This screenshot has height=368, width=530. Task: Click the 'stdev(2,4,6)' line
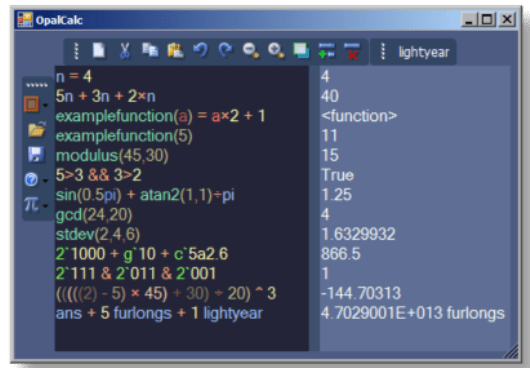click(x=98, y=234)
